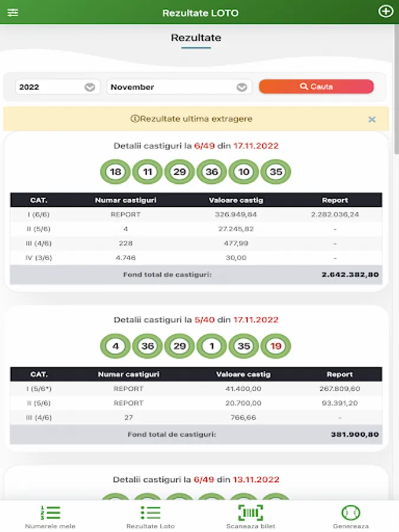Click the info icon in yellow banner
Screen dimensions: 399x532
click(134, 119)
